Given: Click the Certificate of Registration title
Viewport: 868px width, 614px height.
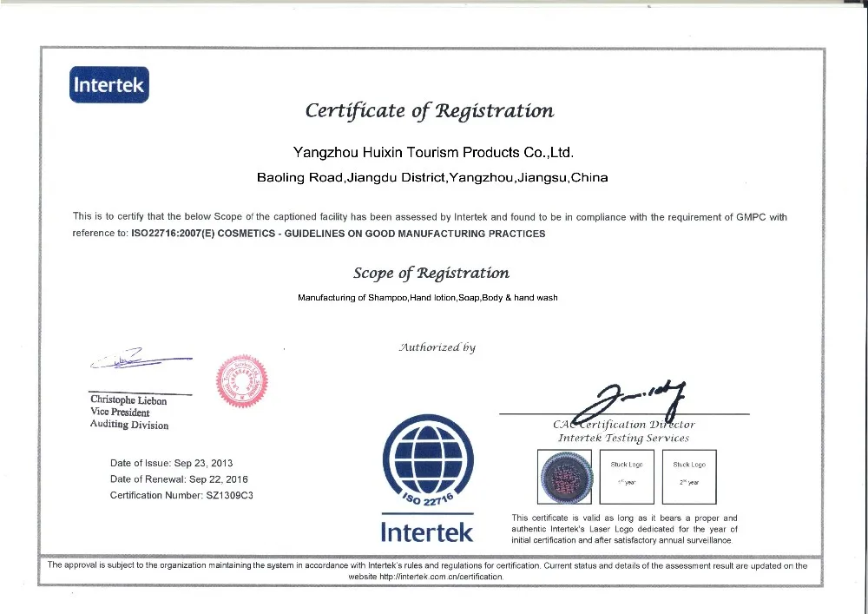Looking at the screenshot, I should 429,110.
